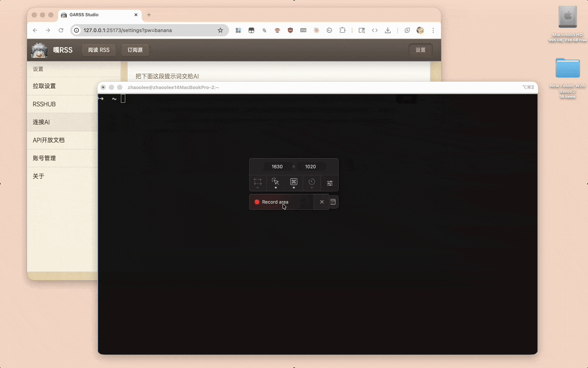Click the recording width field showing 1630
588x368 pixels.
pyautogui.click(x=277, y=166)
